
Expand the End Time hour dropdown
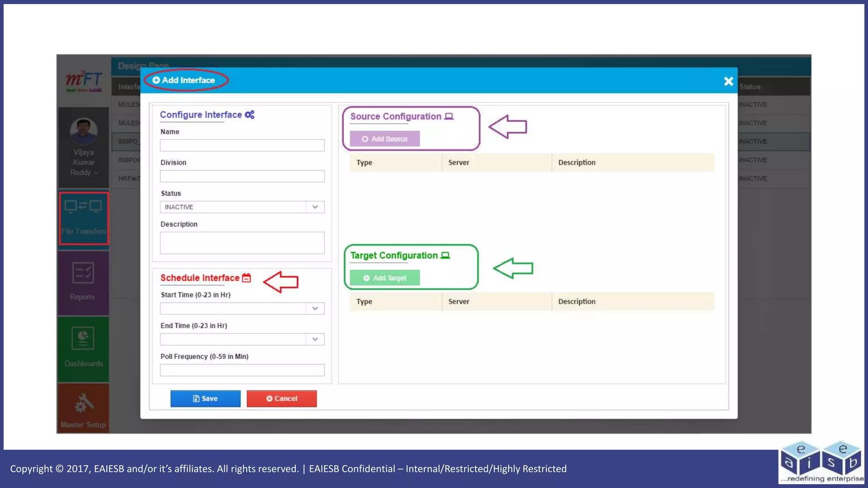tap(315, 339)
